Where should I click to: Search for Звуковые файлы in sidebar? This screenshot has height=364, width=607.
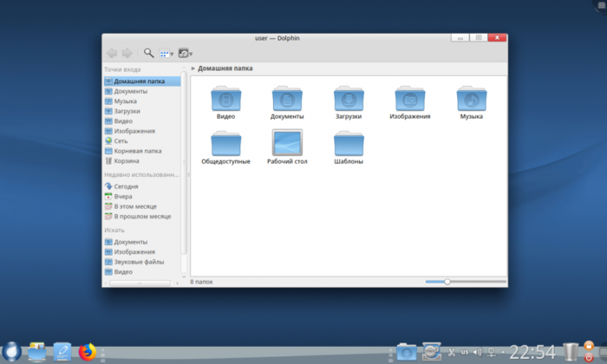(x=139, y=262)
